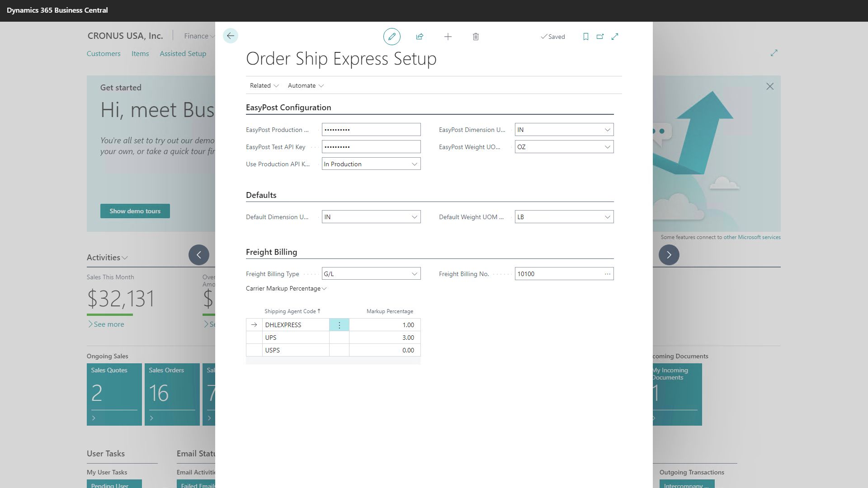The width and height of the screenshot is (868, 488).
Task: Click the share icon in toolbar
Action: 420,37
